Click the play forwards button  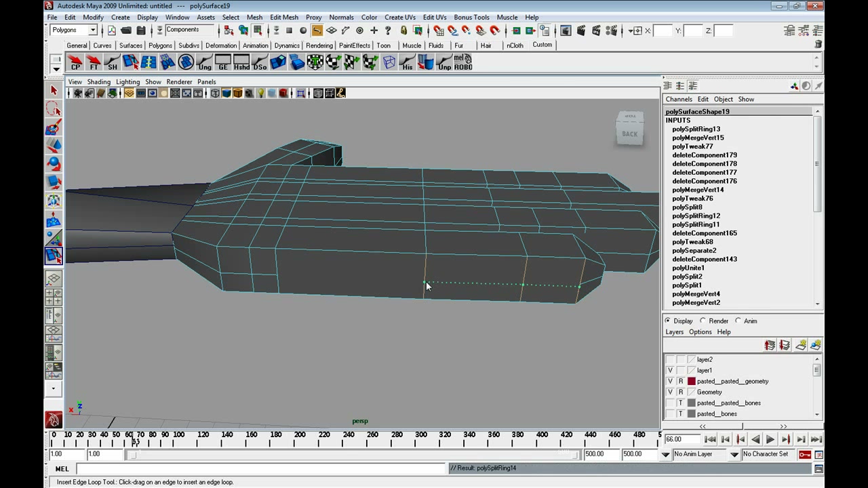tap(770, 439)
